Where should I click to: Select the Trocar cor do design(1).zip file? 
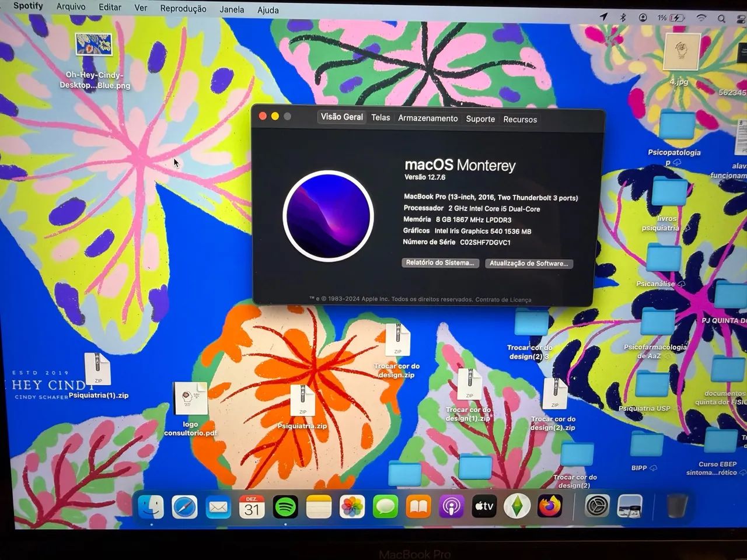(469, 384)
